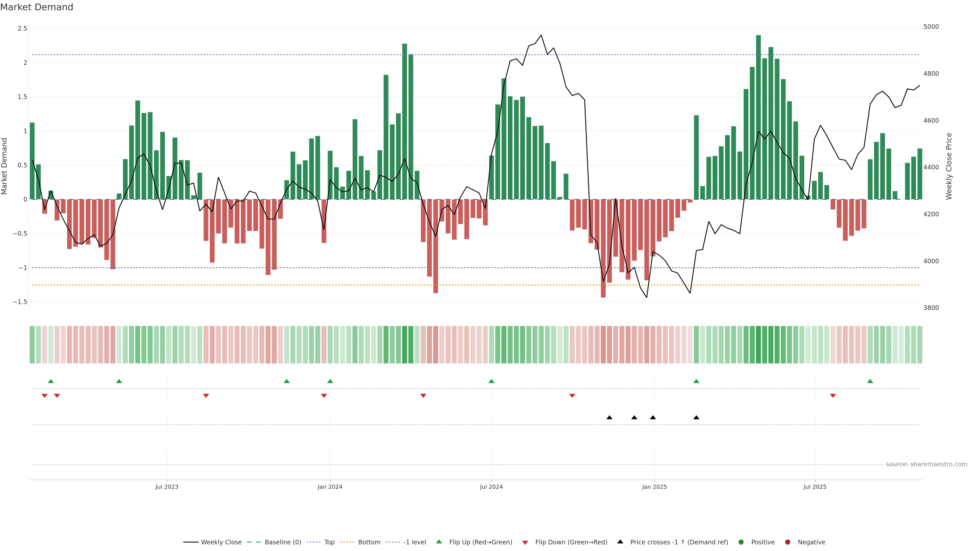Click the Jul 2023 axis label
This screenshot has height=551, width=980.
pos(167,487)
